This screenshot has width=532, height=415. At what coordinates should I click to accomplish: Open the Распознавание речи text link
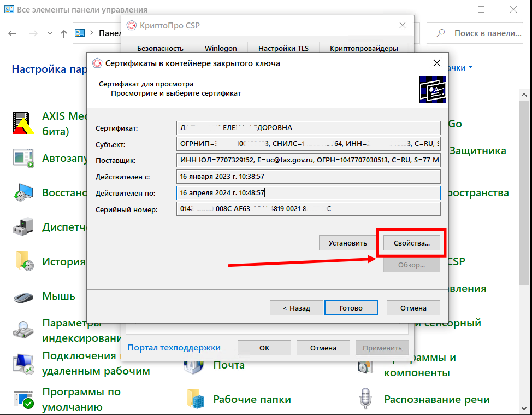436,399
